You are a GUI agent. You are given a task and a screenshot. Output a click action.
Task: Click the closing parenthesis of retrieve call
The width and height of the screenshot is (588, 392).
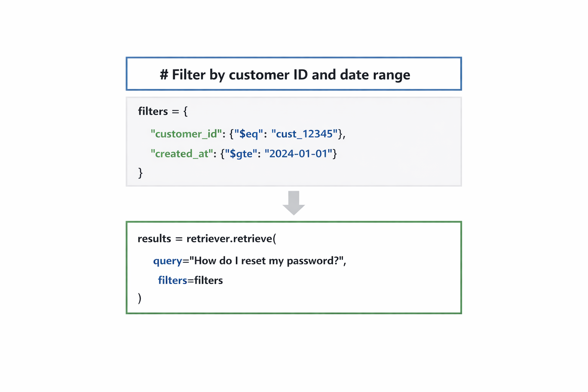(x=140, y=298)
